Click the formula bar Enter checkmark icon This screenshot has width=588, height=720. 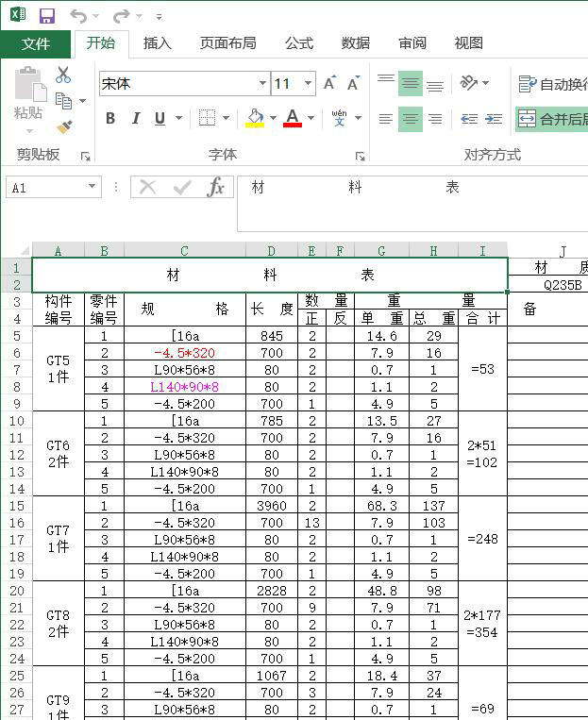(182, 188)
